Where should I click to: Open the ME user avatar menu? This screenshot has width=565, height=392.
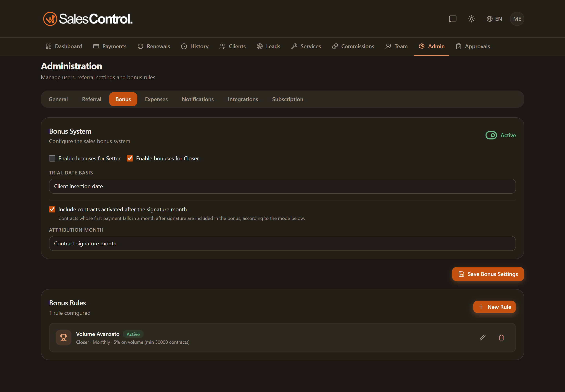coord(517,19)
